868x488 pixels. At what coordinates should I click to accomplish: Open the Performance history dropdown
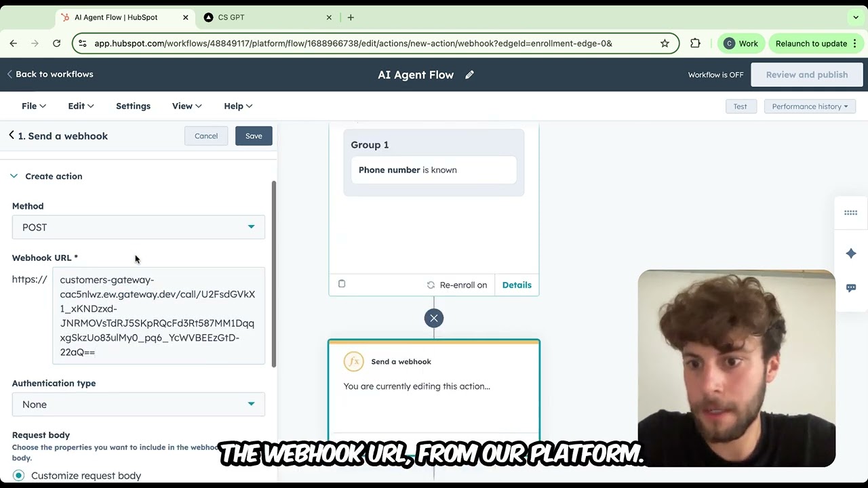pos(810,106)
